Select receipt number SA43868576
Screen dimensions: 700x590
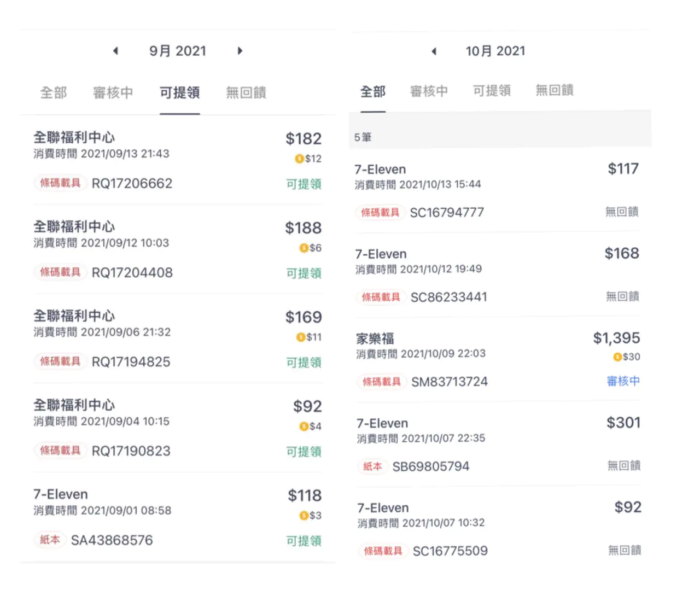pyautogui.click(x=112, y=540)
